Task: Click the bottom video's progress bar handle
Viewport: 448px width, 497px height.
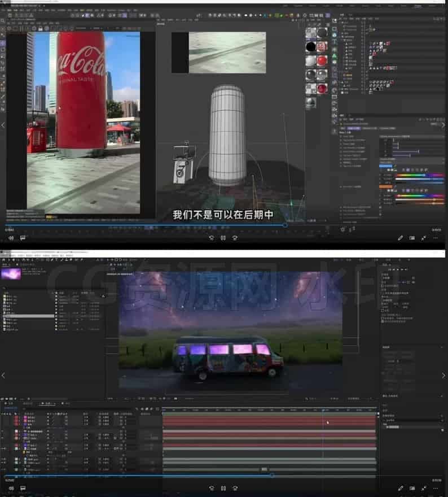Action: coord(271,476)
